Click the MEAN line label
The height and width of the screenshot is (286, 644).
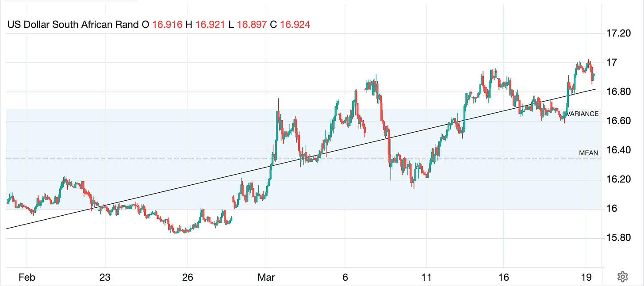point(589,153)
